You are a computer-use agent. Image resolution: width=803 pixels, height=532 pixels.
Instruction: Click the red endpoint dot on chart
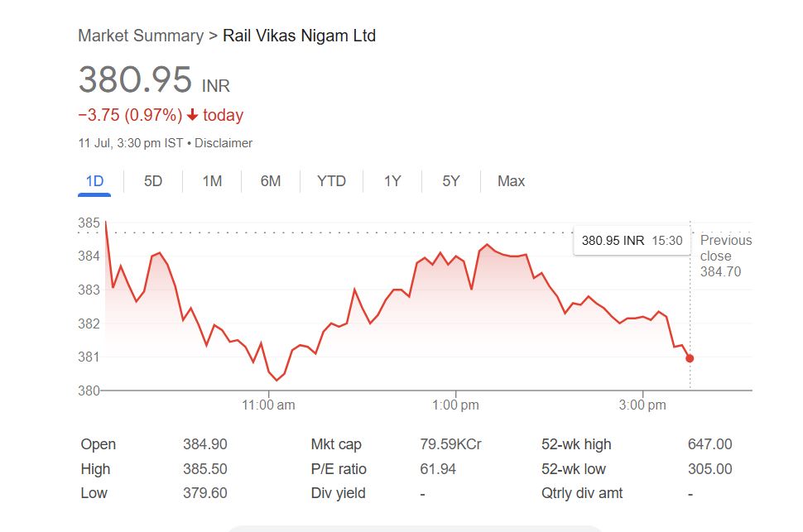pyautogui.click(x=690, y=358)
